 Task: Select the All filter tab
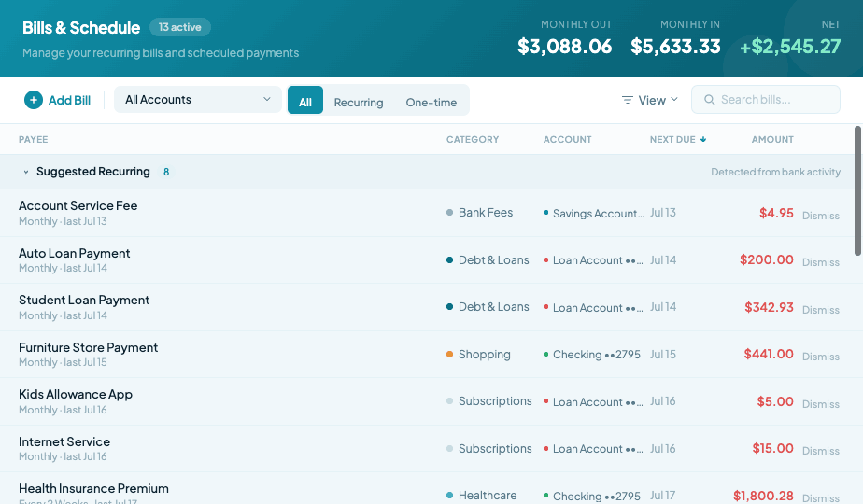[305, 100]
